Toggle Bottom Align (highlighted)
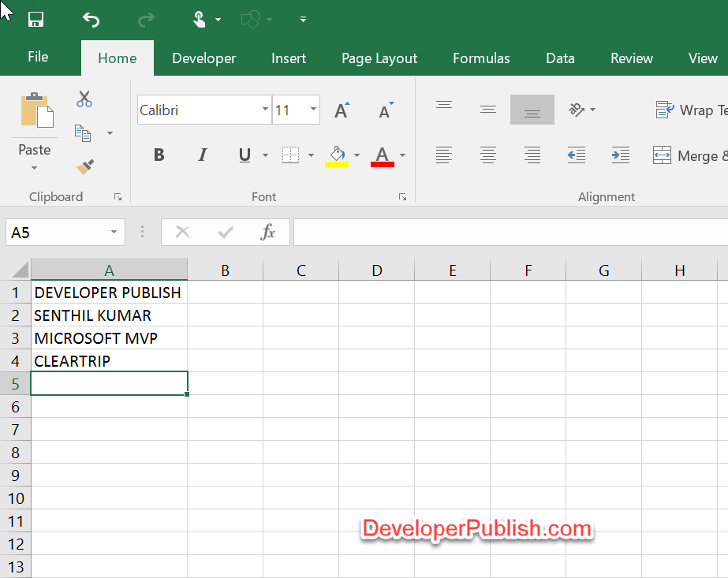This screenshot has height=578, width=728. tap(532, 110)
